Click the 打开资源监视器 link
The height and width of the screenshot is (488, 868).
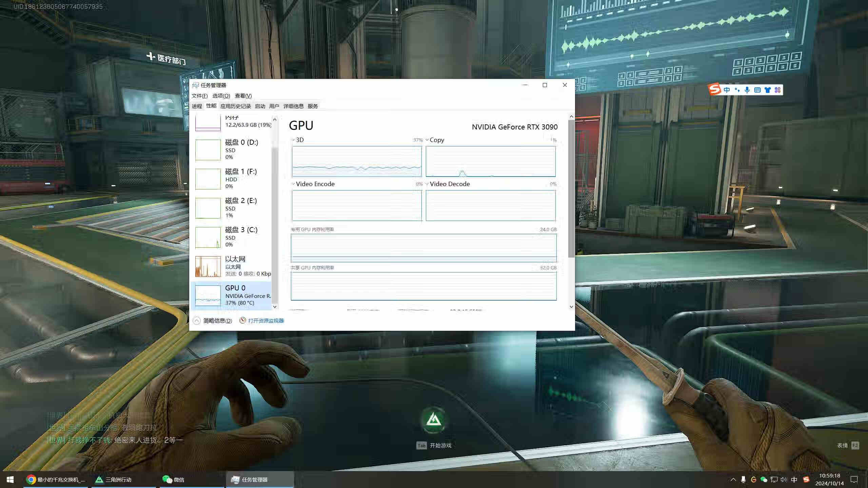(x=262, y=321)
